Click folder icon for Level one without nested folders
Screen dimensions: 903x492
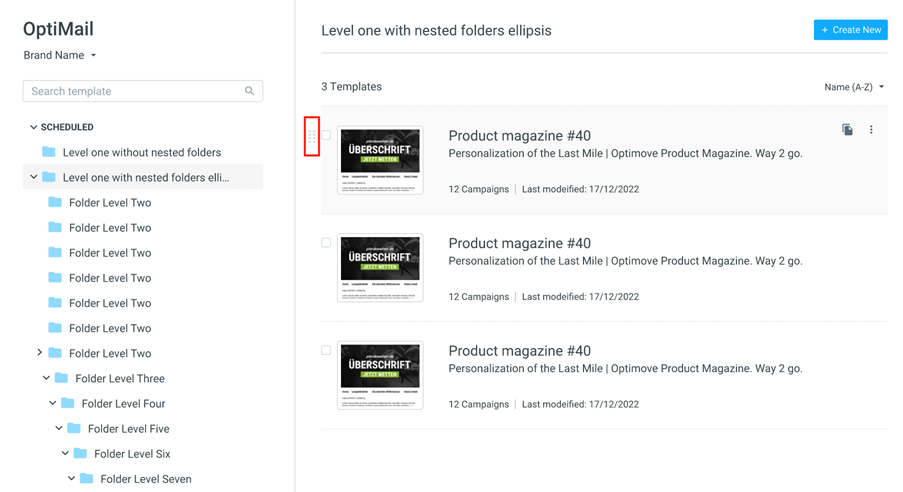pos(49,152)
